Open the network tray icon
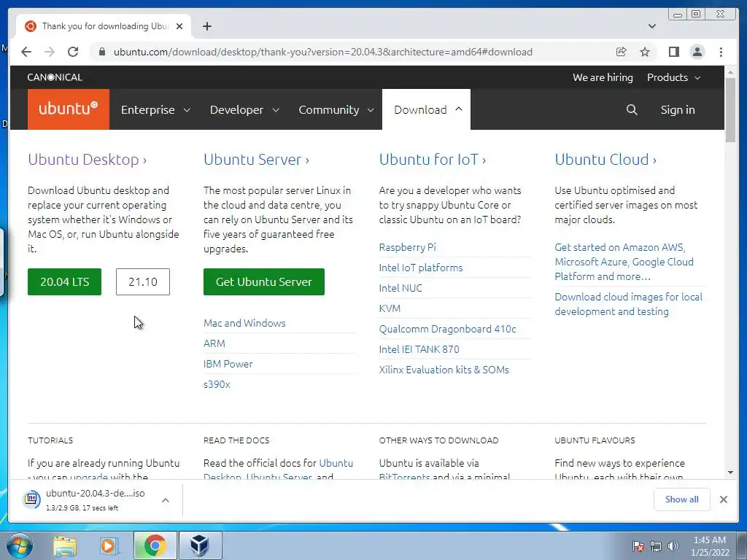 656,546
